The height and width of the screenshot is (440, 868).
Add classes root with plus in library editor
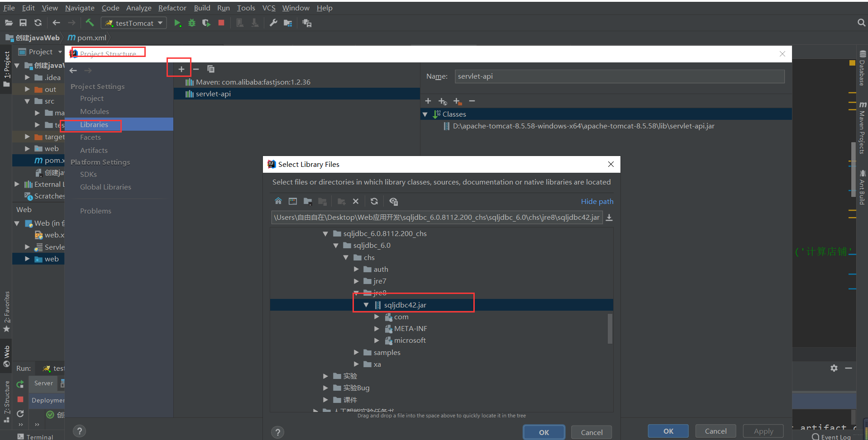(428, 101)
